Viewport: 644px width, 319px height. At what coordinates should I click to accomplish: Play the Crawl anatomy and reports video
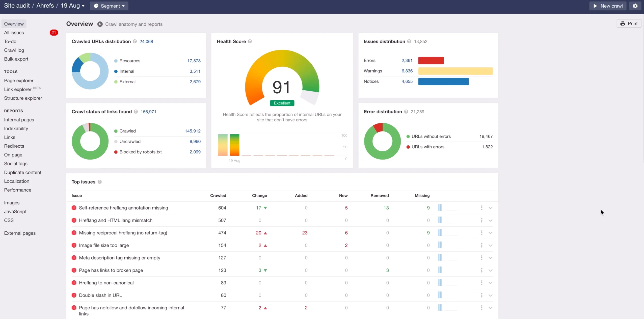tap(100, 24)
